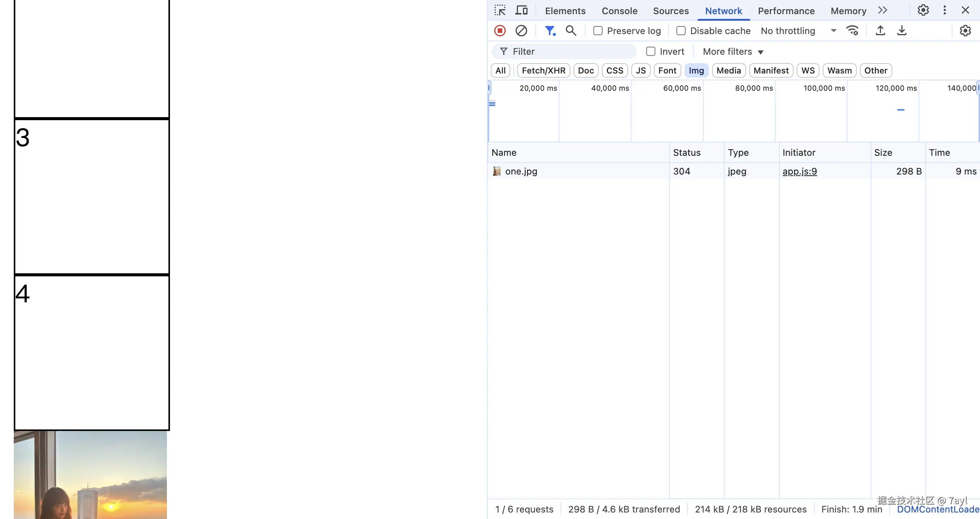This screenshot has height=519, width=980.
Task: Open network conditions wifi icon
Action: tap(853, 31)
